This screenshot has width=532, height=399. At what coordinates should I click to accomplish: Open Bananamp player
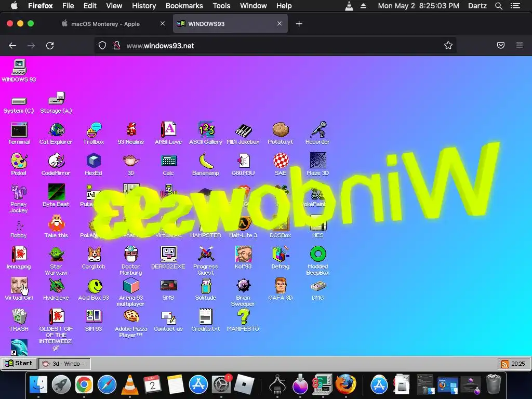pyautogui.click(x=206, y=161)
